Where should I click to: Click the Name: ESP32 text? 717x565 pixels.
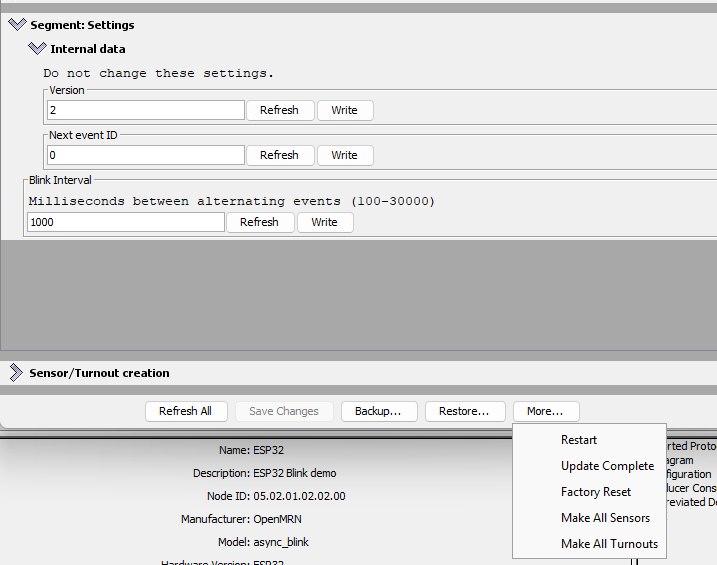pyautogui.click(x=251, y=450)
